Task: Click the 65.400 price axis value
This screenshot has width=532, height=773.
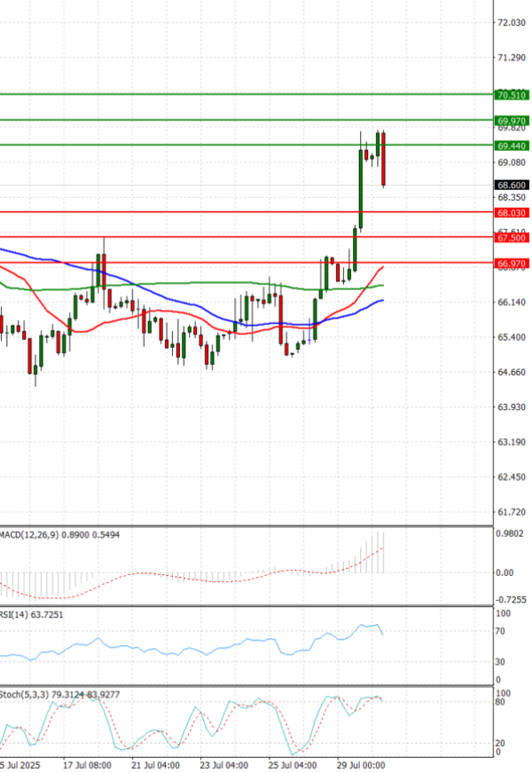Action: point(512,337)
